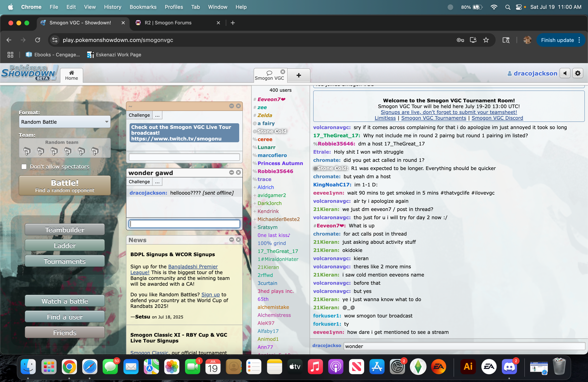
Task: Minimize the tilde broadcast chat window
Action: pos(231,106)
